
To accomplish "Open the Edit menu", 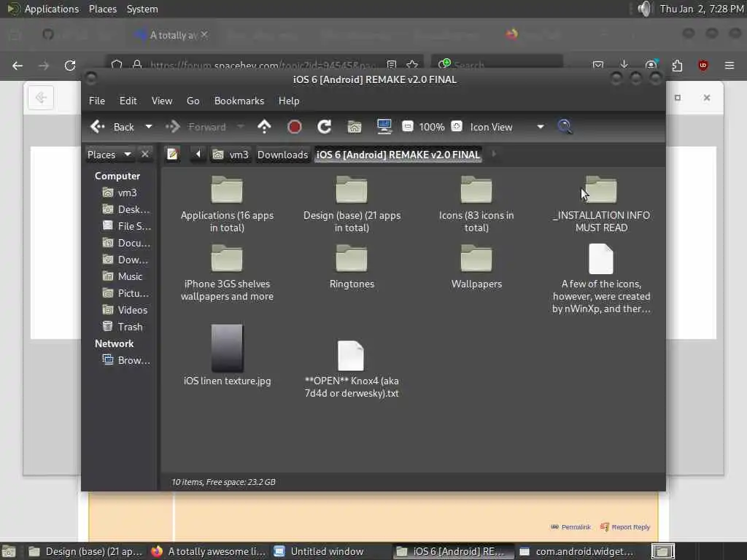I will click(x=128, y=101).
